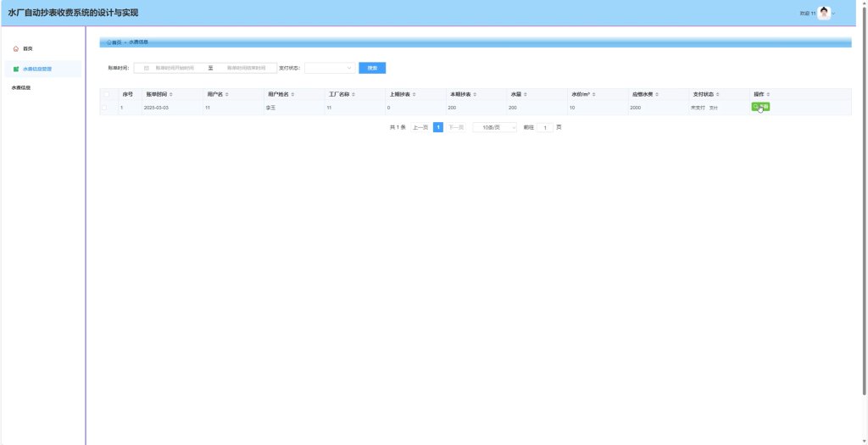Tick the checkbox for row 1
868x445 pixels.
click(104, 108)
